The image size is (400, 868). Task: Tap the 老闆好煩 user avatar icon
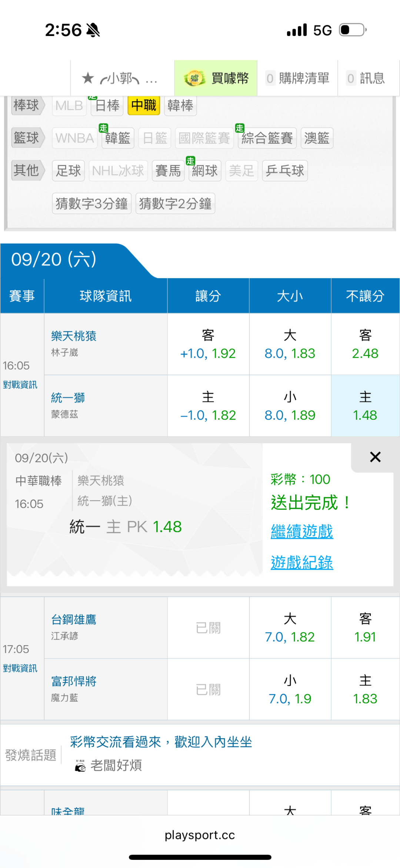(80, 766)
